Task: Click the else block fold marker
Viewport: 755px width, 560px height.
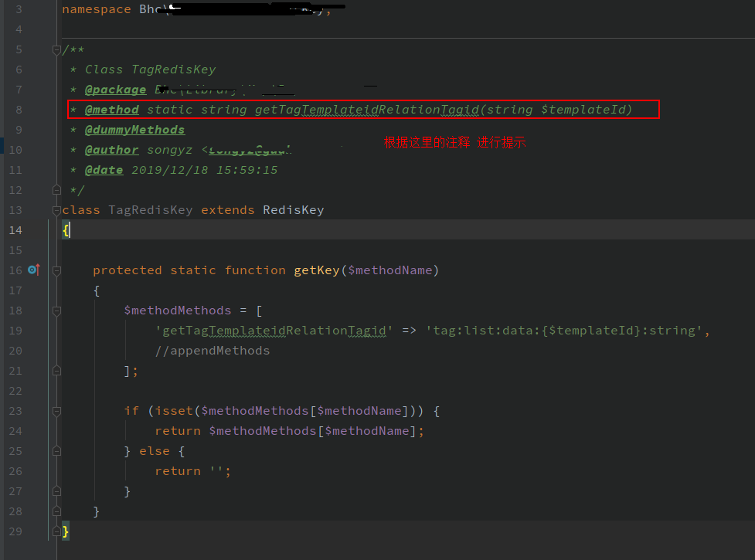Action: tap(56, 451)
